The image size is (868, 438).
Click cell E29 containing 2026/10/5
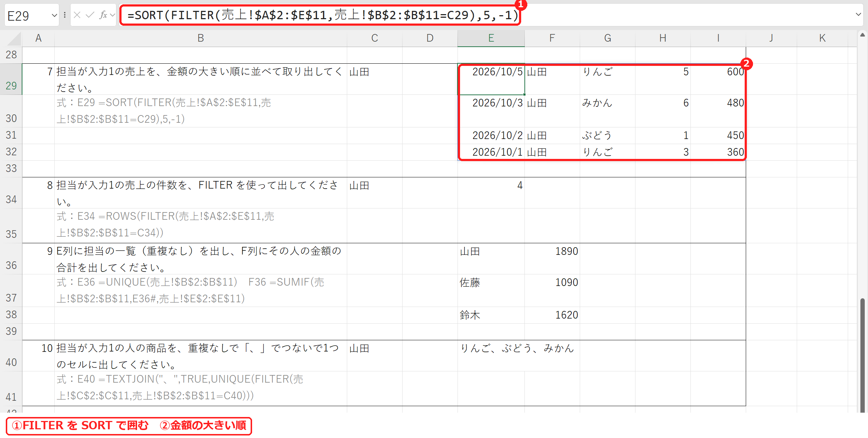[x=491, y=79]
